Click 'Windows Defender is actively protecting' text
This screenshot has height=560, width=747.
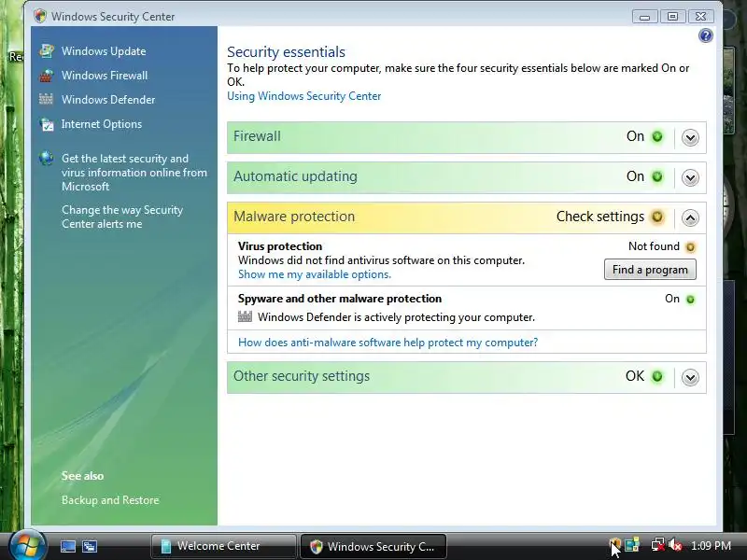(x=396, y=317)
